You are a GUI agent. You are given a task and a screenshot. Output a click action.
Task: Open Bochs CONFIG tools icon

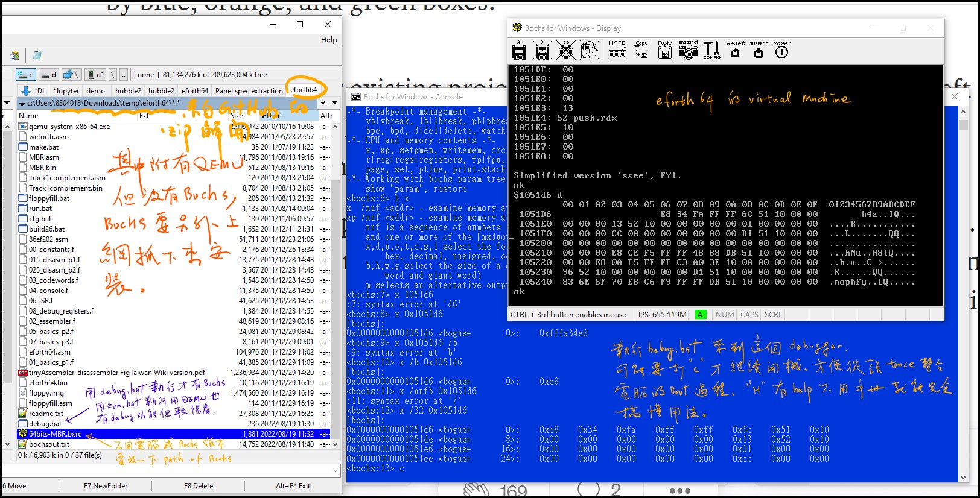point(711,50)
